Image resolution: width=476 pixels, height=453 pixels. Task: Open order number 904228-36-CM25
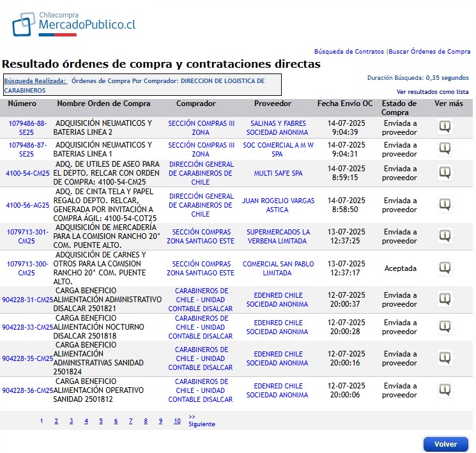click(27, 390)
